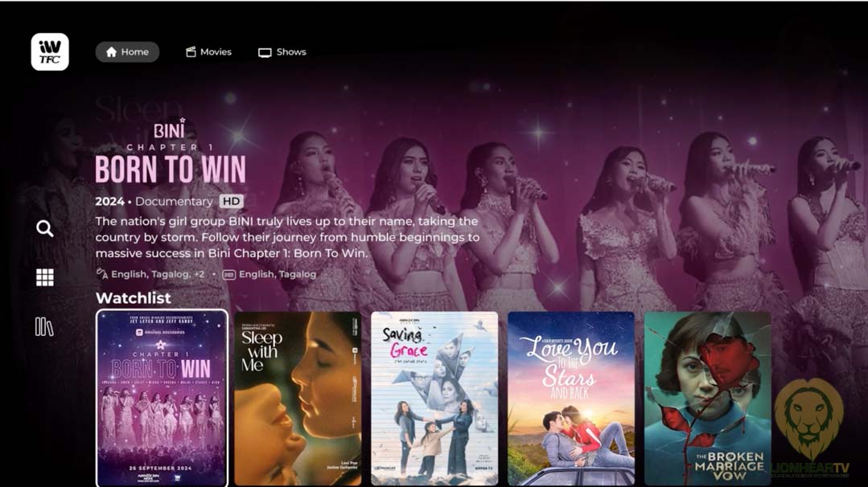Select the Saving Grace poster
This screenshot has width=868, height=487.
[434, 399]
